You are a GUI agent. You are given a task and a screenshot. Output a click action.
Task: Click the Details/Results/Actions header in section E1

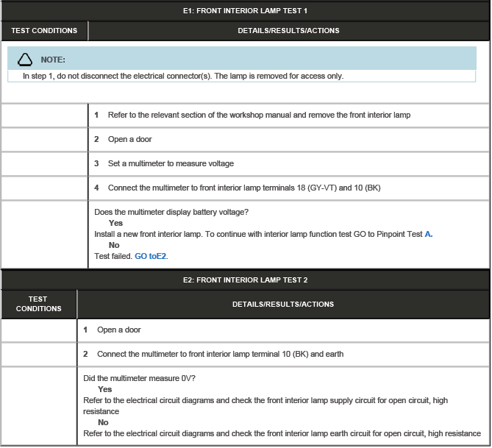pyautogui.click(x=288, y=31)
